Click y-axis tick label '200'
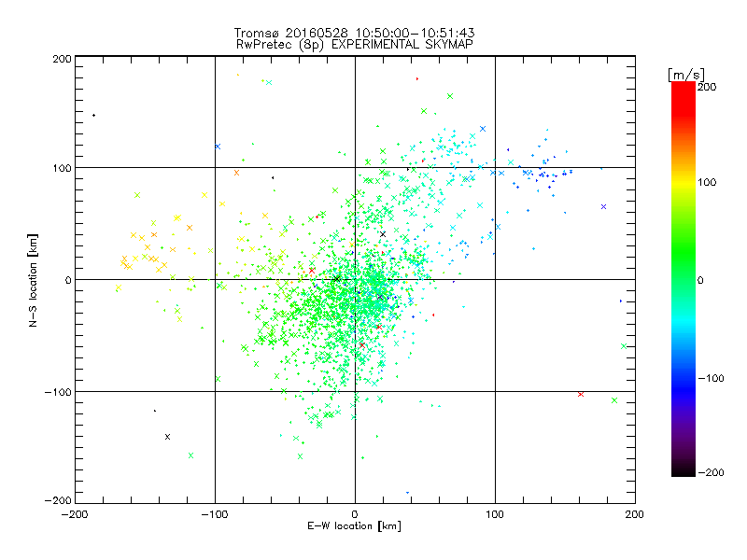The height and width of the screenshot is (560, 747). pos(62,60)
